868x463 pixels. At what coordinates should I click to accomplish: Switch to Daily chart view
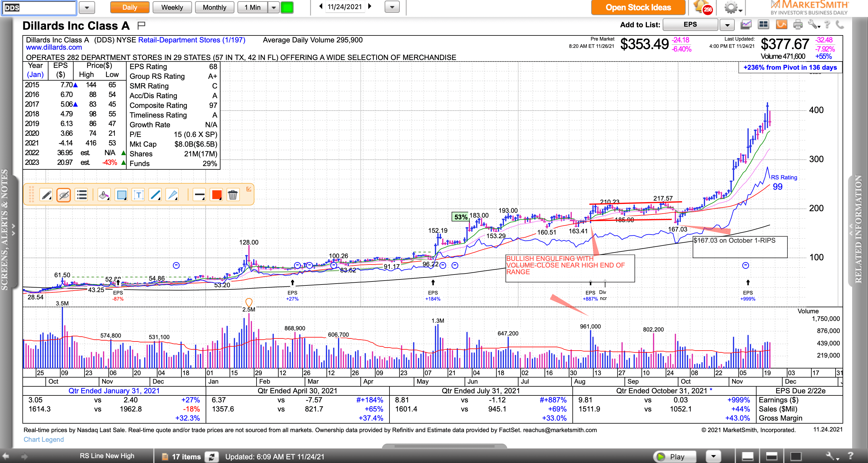tap(130, 7)
